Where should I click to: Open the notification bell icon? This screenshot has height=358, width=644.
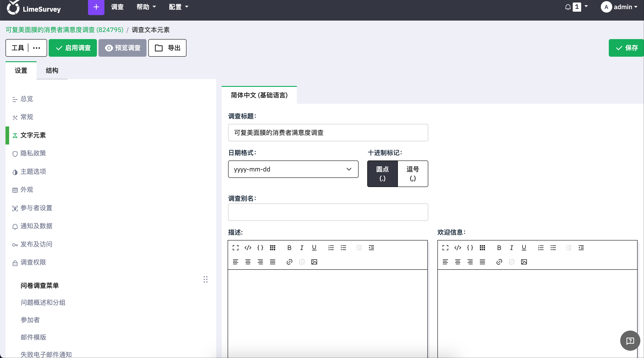tap(568, 7)
